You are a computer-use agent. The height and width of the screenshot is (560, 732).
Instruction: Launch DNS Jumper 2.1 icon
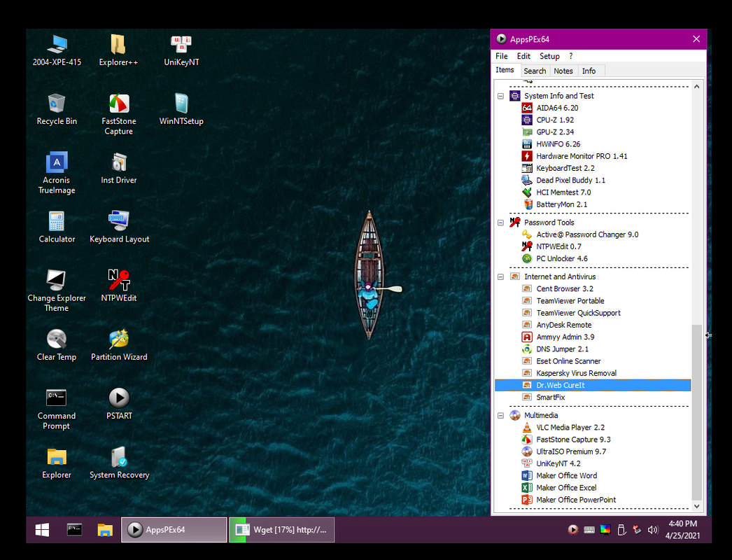click(x=526, y=349)
